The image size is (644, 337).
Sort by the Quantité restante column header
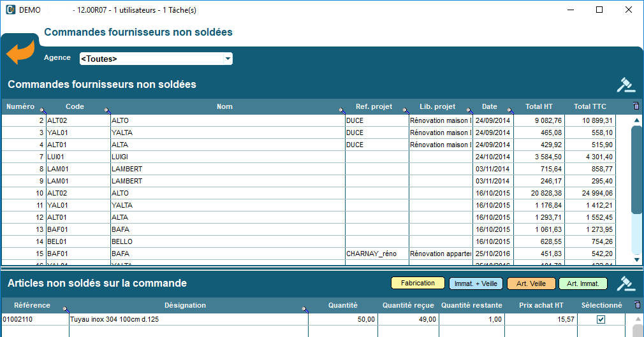point(471,305)
